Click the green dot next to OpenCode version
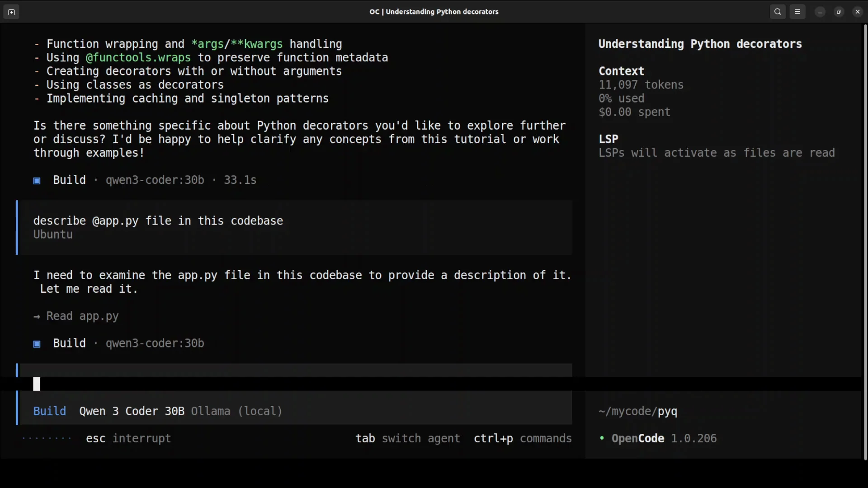 coord(602,438)
